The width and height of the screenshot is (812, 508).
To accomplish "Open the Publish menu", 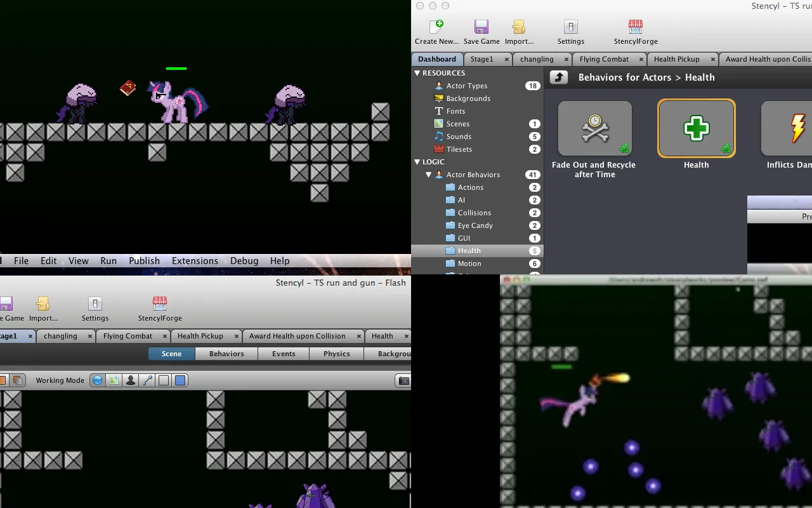I will 145,260.
